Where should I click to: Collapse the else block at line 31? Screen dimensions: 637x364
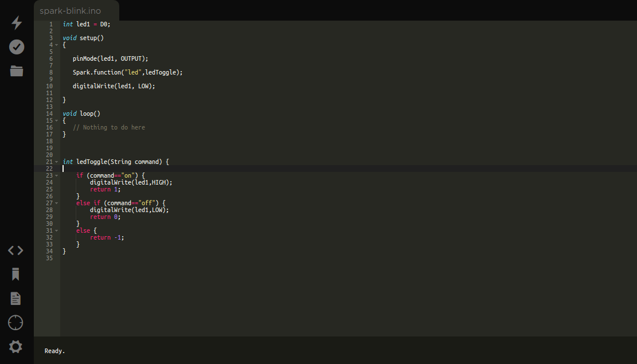(56, 230)
